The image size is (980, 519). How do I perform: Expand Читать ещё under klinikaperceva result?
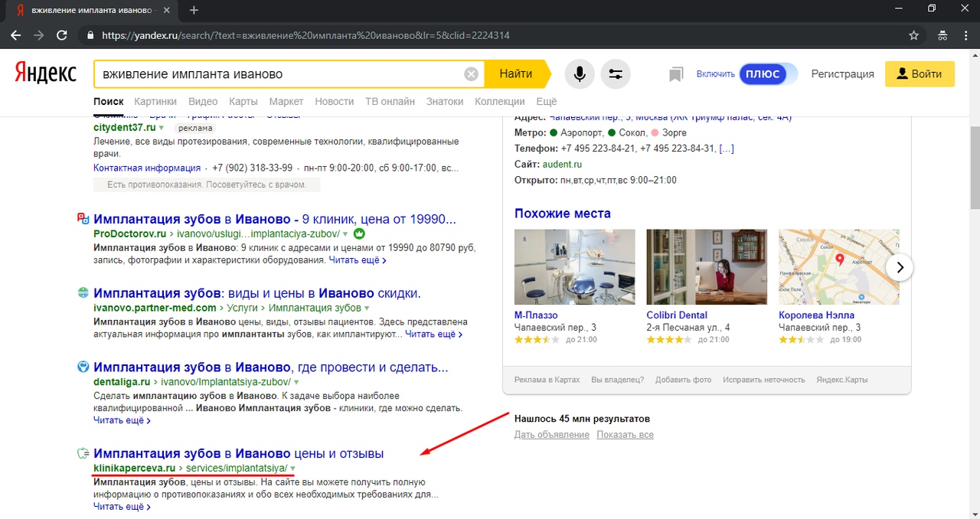tap(122, 507)
